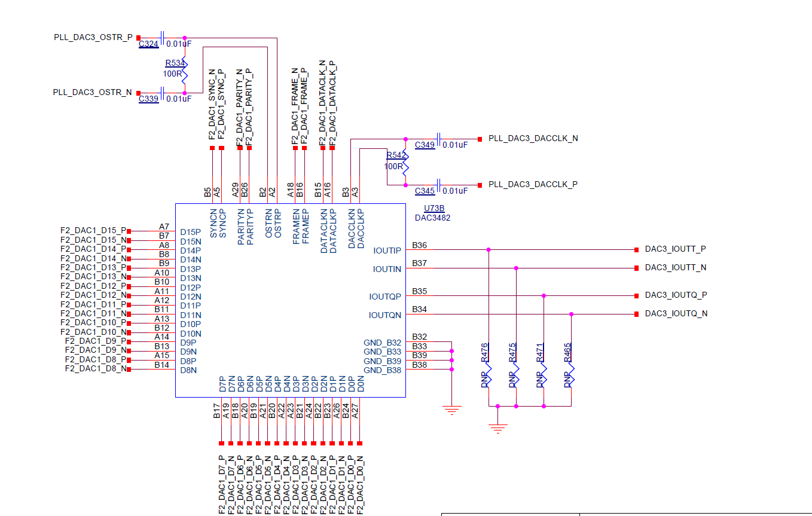The width and height of the screenshot is (812, 516).
Task: Click the F2_DAC1_D15_P input net label
Action: click(x=93, y=230)
